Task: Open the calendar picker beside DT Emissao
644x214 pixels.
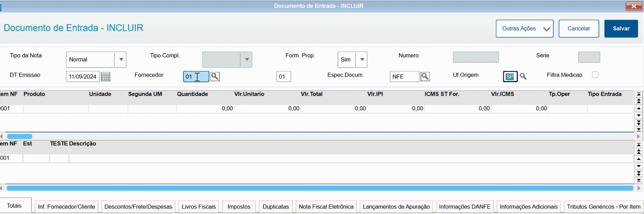Action: coord(106,77)
